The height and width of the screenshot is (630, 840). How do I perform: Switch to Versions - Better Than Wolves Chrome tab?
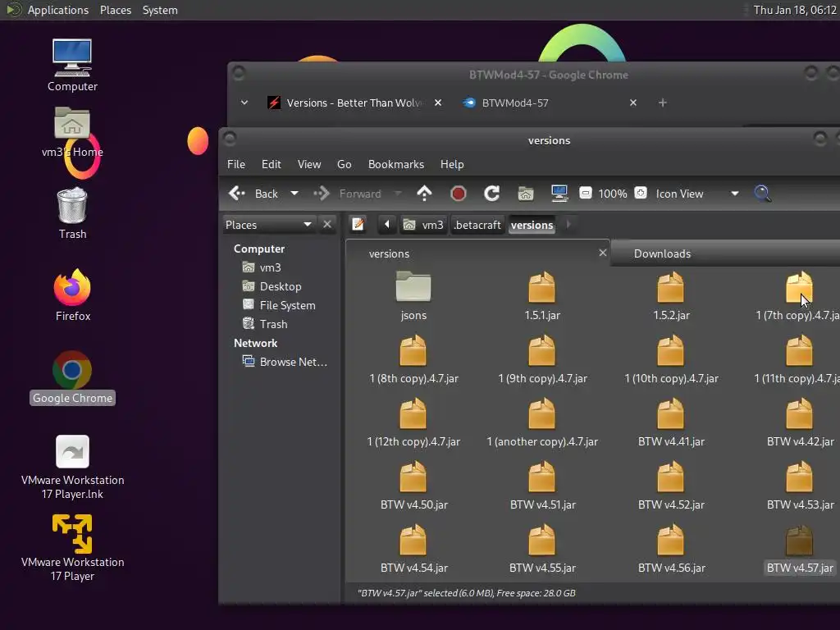coord(354,103)
